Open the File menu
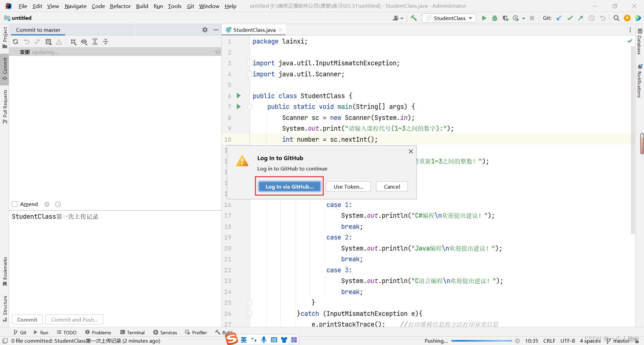 click(x=23, y=6)
